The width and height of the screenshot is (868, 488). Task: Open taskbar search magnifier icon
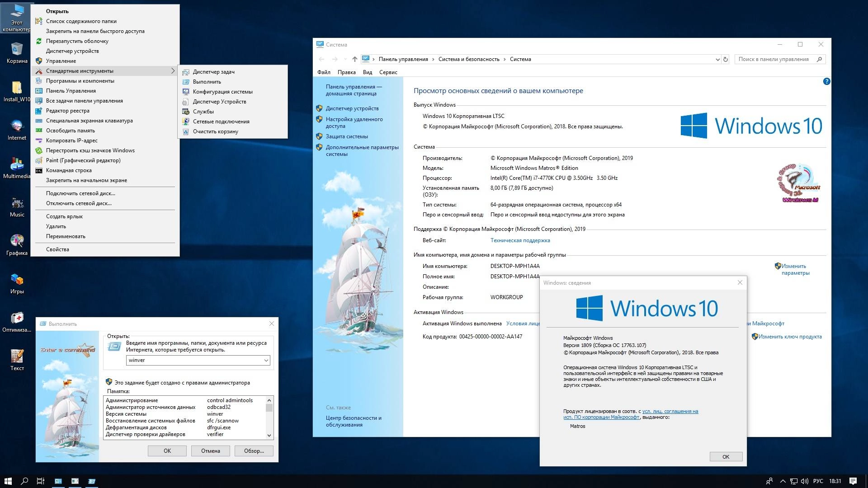point(25,481)
